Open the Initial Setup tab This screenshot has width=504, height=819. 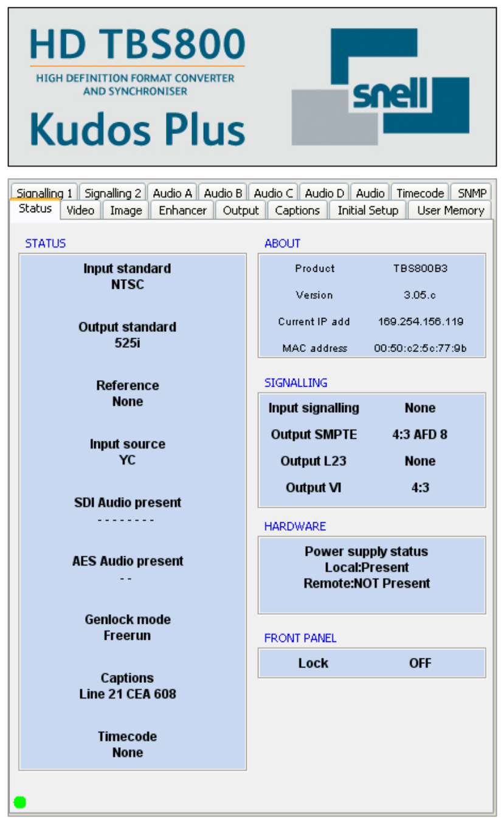click(368, 210)
